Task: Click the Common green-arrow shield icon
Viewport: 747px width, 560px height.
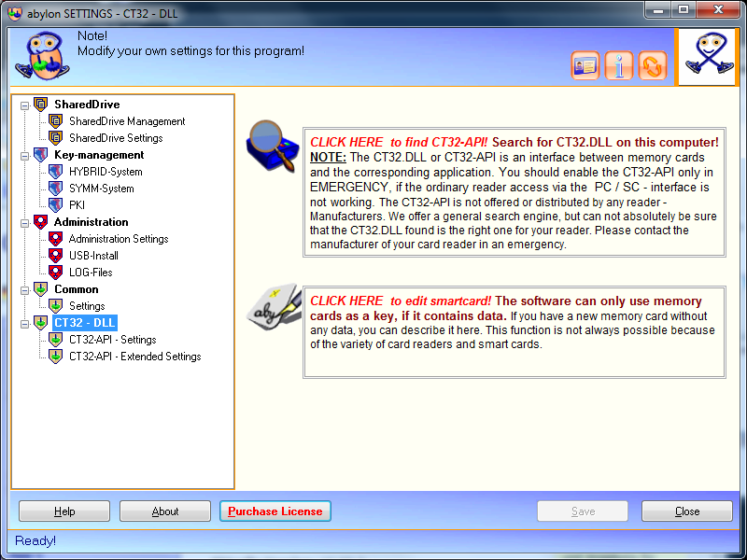Action: point(40,289)
